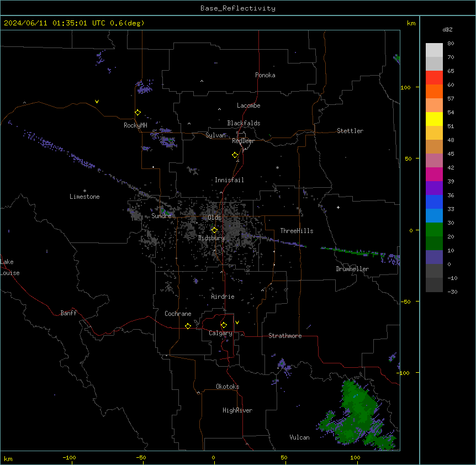Click the red 60-65 dBZ legend swatch

(x=434, y=77)
